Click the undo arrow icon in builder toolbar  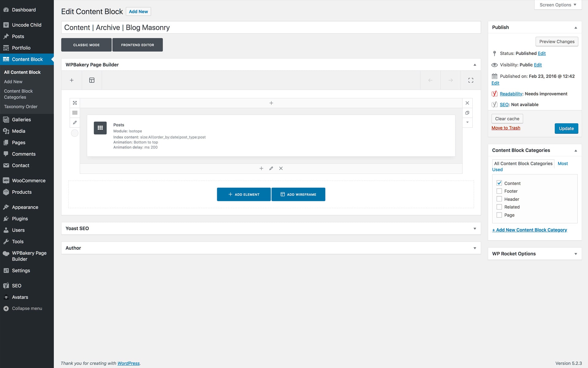tap(431, 80)
